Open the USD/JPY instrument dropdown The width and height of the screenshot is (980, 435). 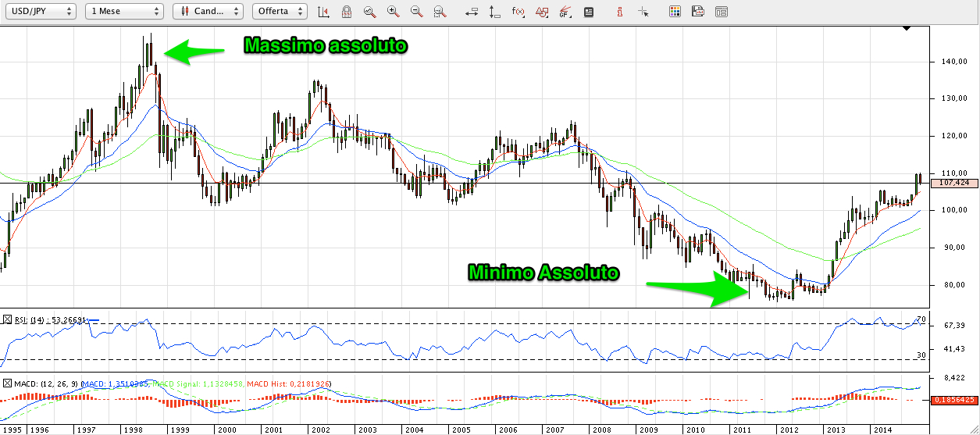(x=41, y=12)
